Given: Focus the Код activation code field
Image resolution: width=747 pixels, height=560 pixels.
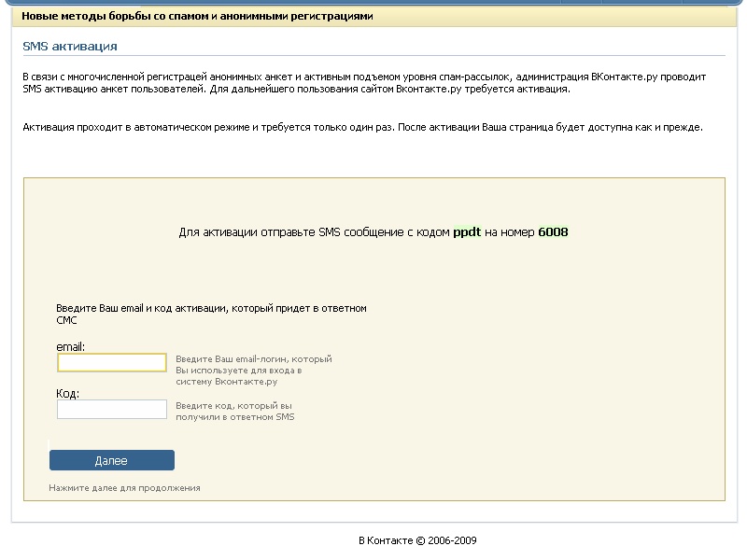Looking at the screenshot, I should point(112,409).
